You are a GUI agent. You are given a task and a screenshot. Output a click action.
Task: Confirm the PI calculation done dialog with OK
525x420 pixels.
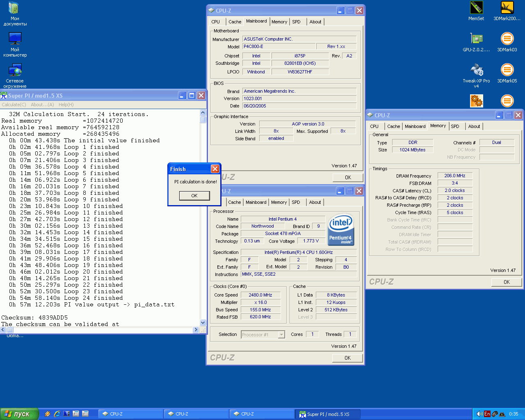[x=194, y=196]
